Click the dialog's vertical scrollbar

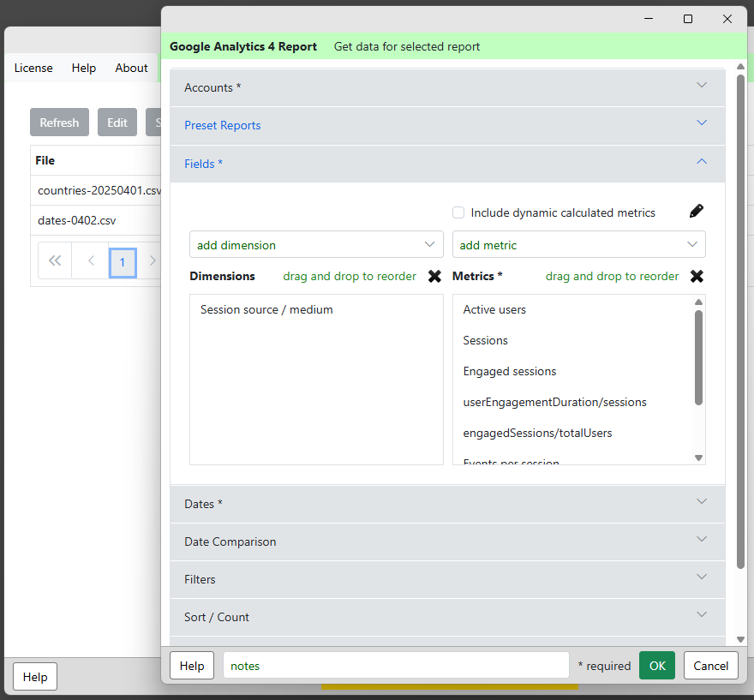[x=740, y=326]
